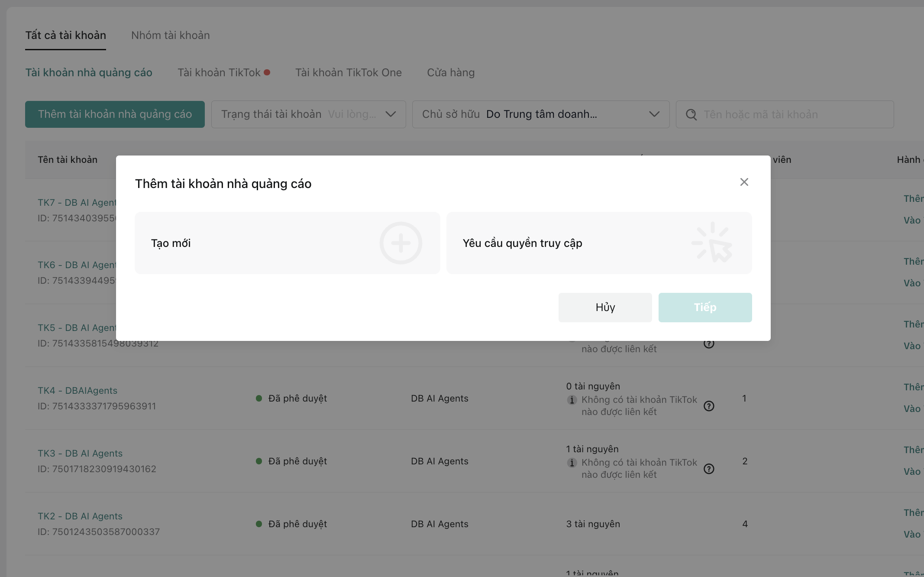924x577 pixels.
Task: Select the Yêu cầu quyền truy cập option
Action: (x=563, y=243)
